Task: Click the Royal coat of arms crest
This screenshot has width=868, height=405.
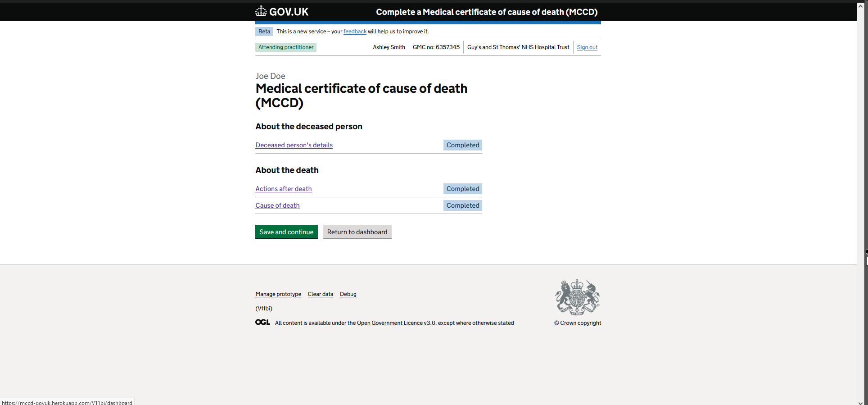Action: click(578, 297)
